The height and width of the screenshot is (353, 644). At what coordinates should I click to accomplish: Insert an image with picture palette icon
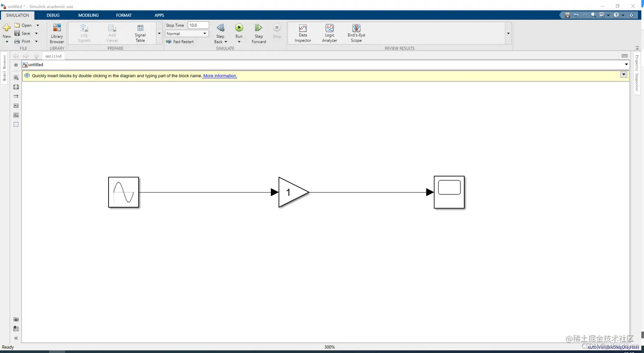tap(16, 115)
